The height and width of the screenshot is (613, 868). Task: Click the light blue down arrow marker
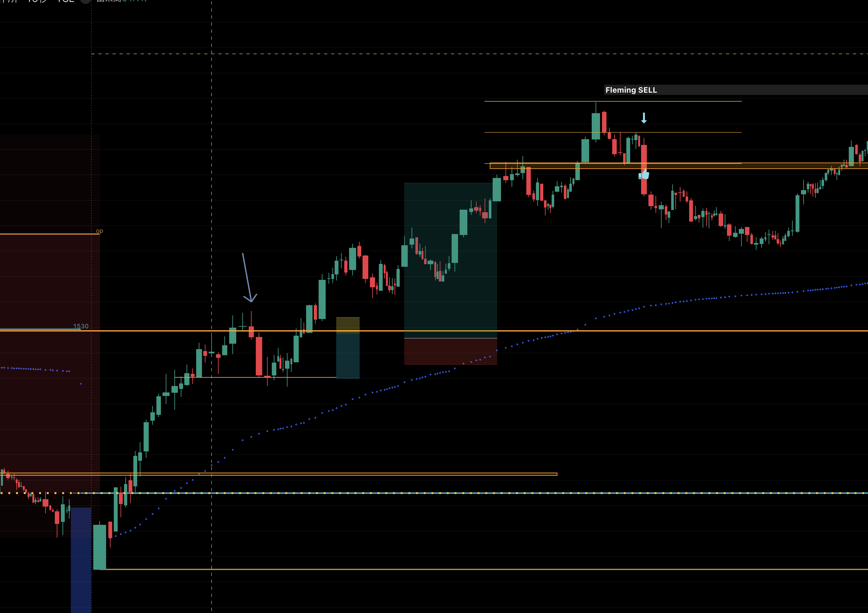coord(644,118)
